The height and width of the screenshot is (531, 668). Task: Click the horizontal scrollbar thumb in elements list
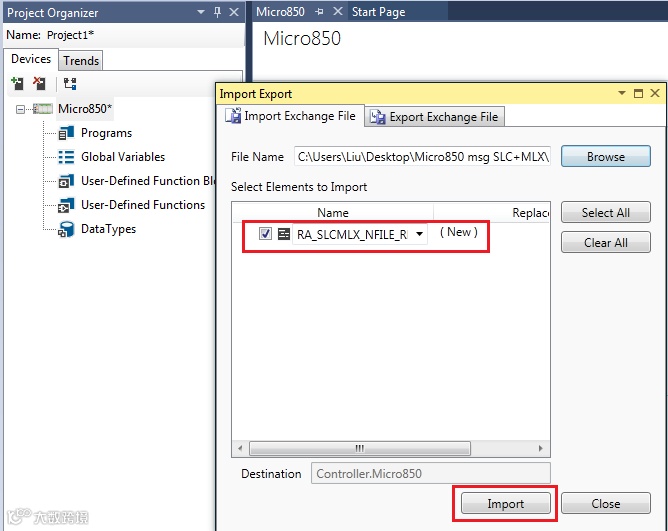point(360,448)
